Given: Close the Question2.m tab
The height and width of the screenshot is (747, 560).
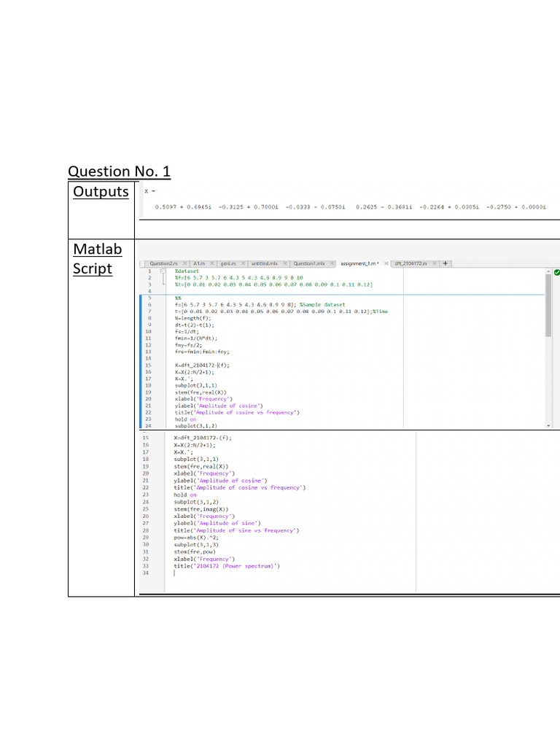Looking at the screenshot, I should coord(184,263).
